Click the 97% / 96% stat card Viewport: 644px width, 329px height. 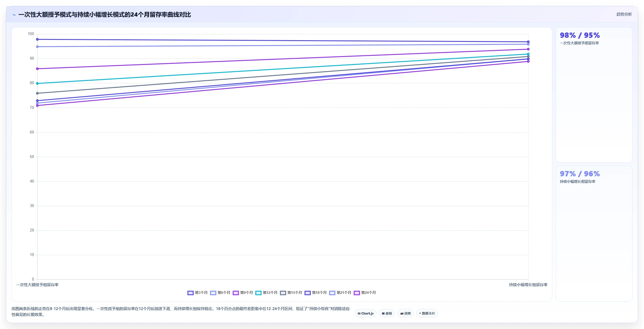click(594, 233)
